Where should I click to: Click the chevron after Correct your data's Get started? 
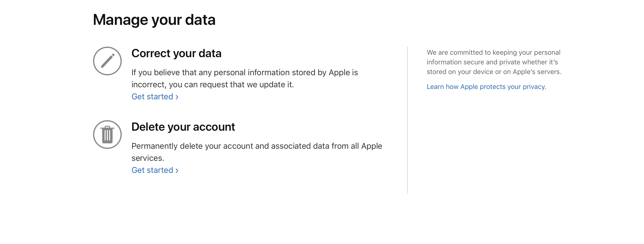point(177,97)
